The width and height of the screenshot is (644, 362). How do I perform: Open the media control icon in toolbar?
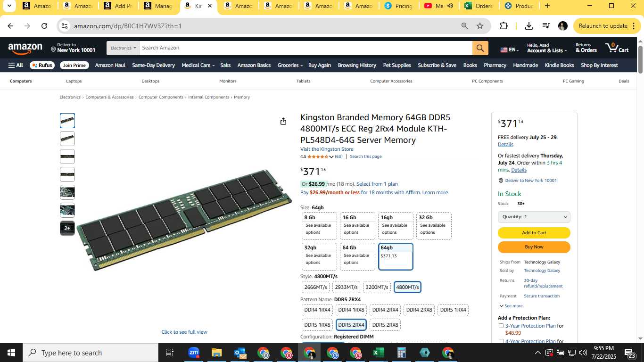coord(546,26)
